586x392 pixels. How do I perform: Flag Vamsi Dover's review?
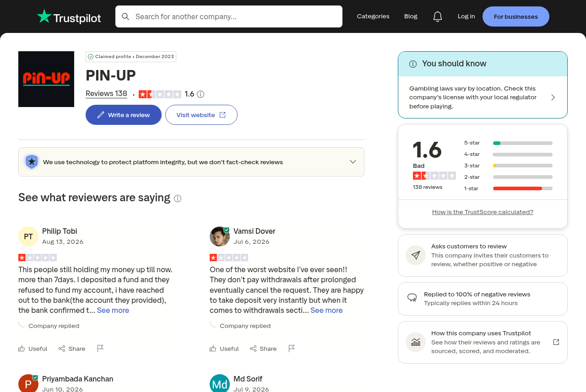coord(292,349)
